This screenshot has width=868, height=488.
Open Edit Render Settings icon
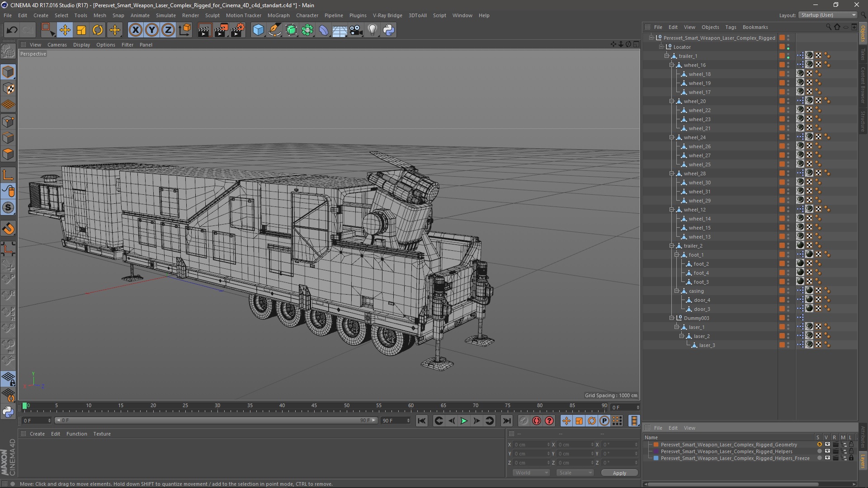pyautogui.click(x=237, y=30)
